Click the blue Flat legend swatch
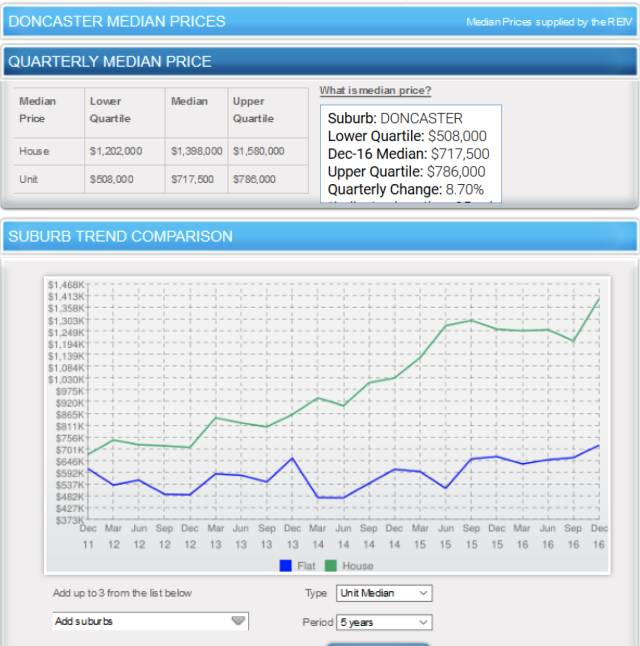Screen dimensions: 640x646 point(286,566)
